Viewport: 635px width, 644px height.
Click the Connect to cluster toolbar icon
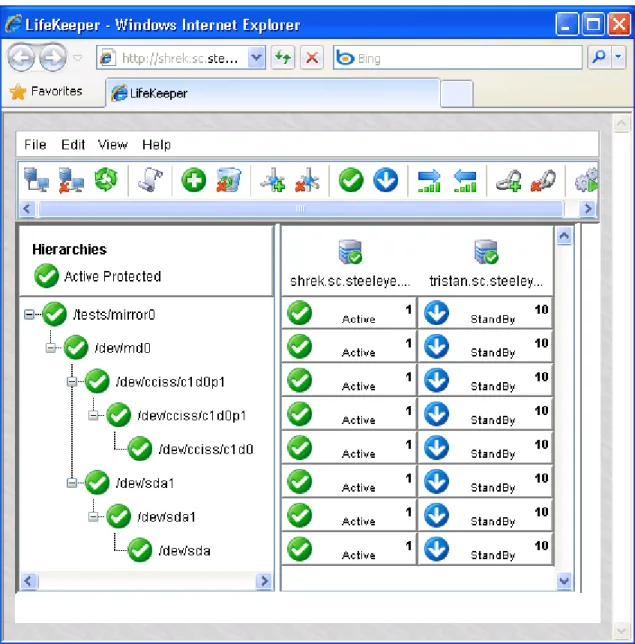(x=36, y=179)
